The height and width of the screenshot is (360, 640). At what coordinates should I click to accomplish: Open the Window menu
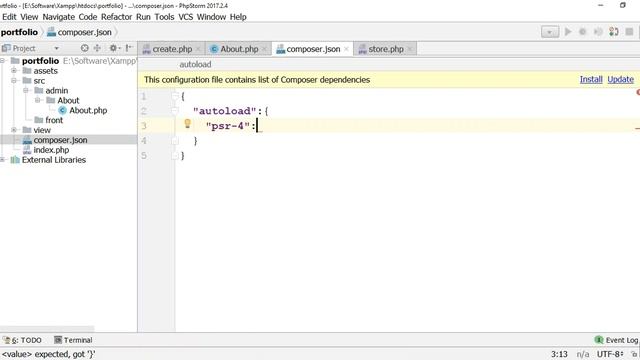coord(211,17)
